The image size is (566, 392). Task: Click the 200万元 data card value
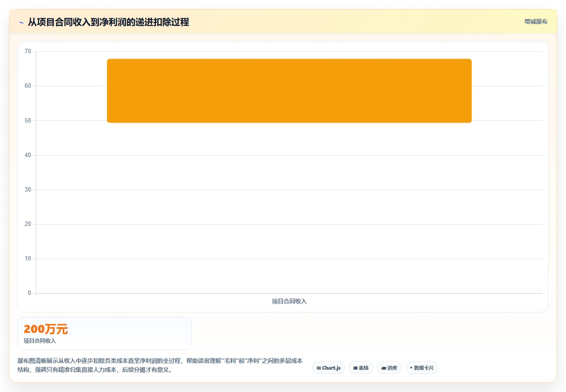tap(46, 329)
